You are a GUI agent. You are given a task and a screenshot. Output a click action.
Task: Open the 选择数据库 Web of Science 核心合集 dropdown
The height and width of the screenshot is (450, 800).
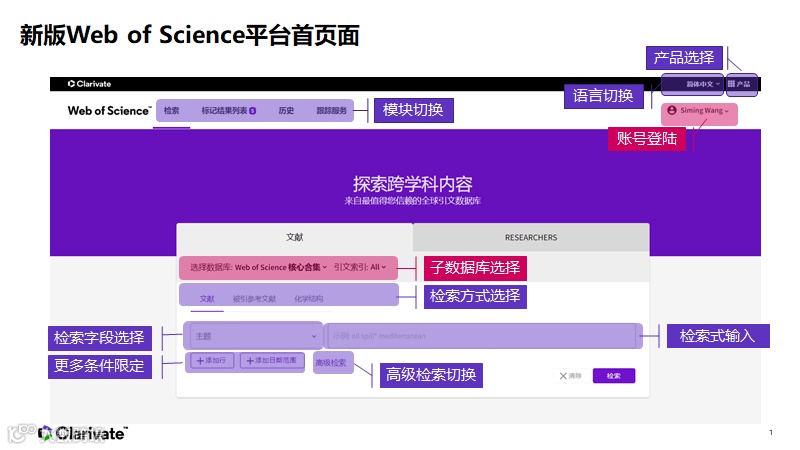258,267
